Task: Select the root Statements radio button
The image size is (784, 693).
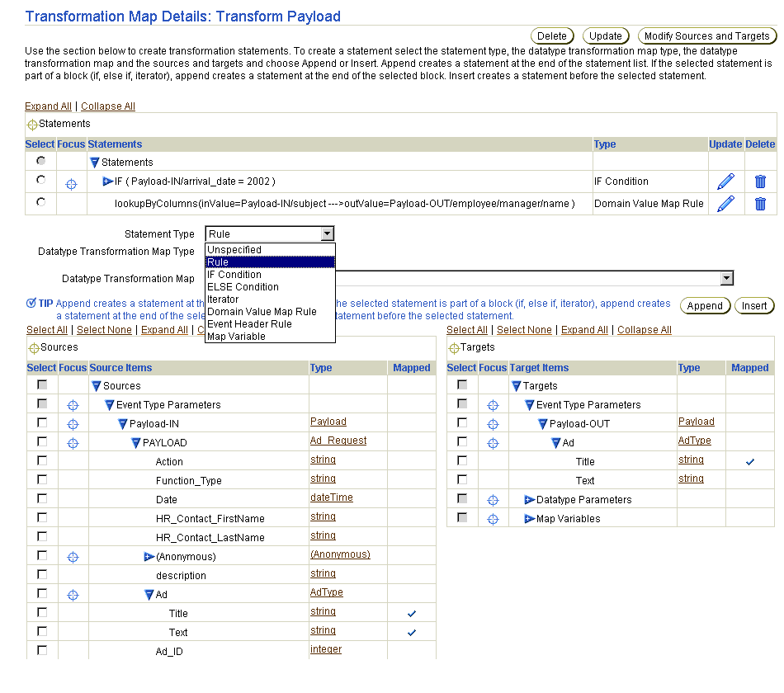Action: pos(41,161)
